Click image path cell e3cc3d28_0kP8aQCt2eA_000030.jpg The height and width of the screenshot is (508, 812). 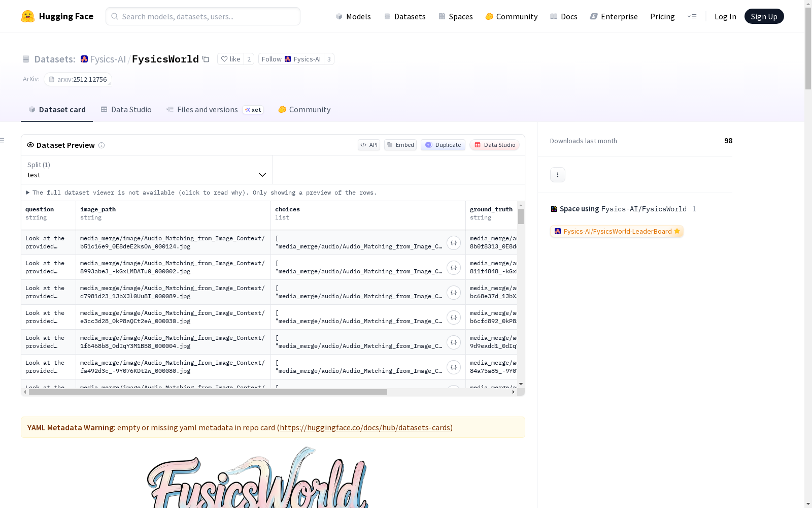[x=174, y=317]
